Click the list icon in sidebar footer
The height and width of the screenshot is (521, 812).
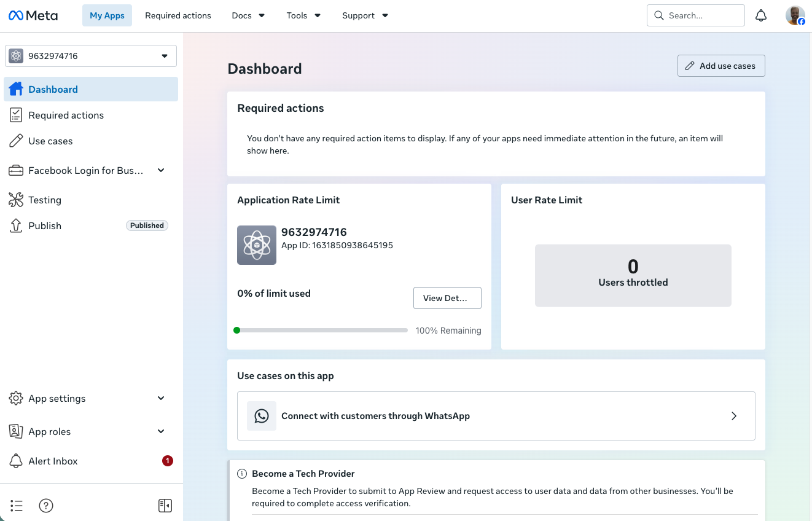tap(17, 506)
